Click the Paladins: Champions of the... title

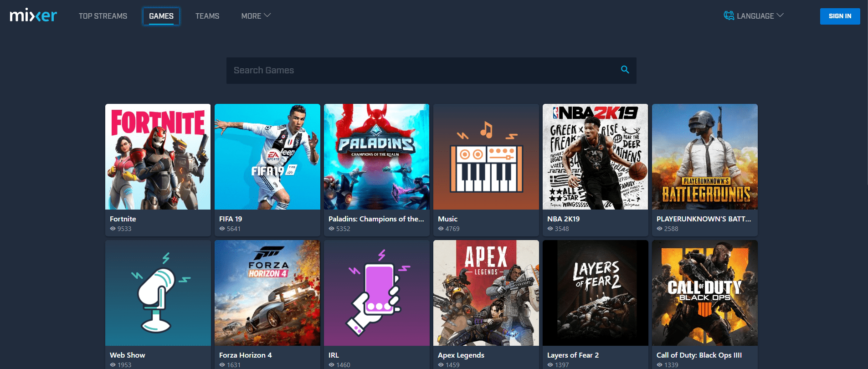(x=376, y=219)
